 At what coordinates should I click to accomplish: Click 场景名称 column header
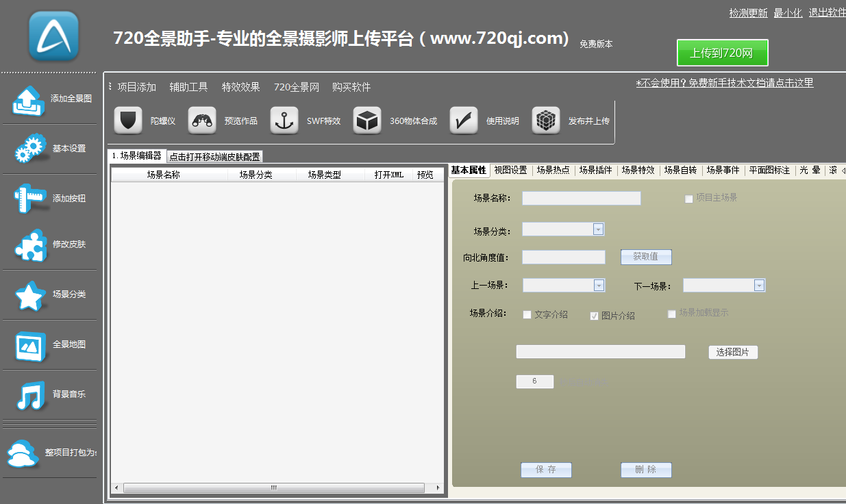pyautogui.click(x=170, y=175)
